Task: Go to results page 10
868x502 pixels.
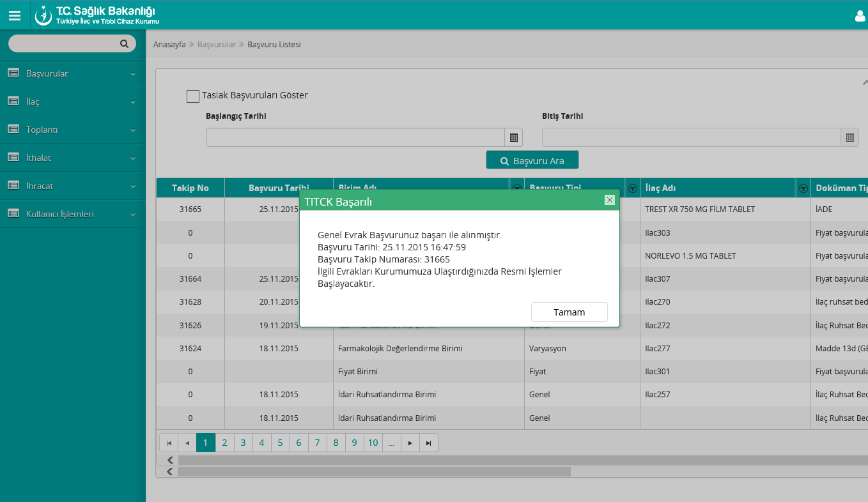Action: coord(373,443)
